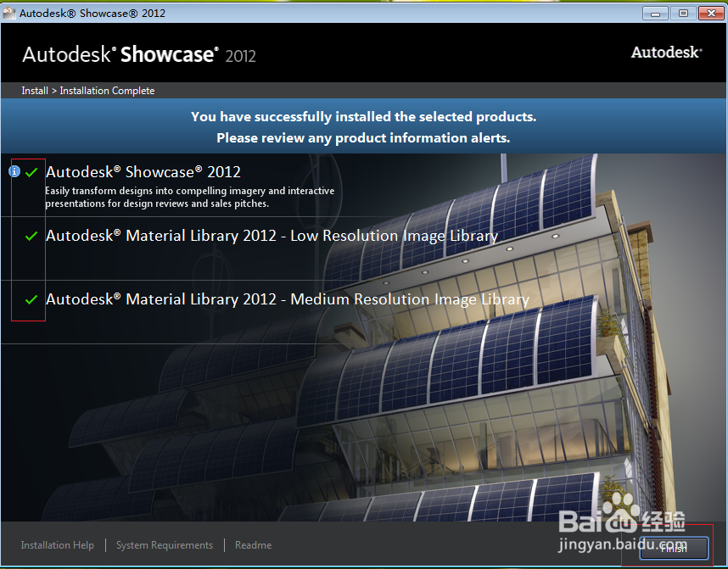728x569 pixels.
Task: Click the 'Please review any product information alerts' text
Action: pos(363,138)
